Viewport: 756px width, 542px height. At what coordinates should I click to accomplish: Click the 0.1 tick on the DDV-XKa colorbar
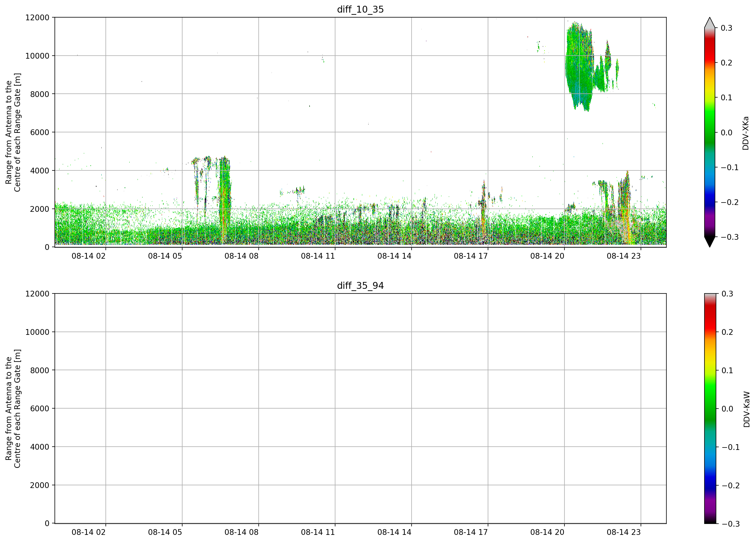(727, 98)
